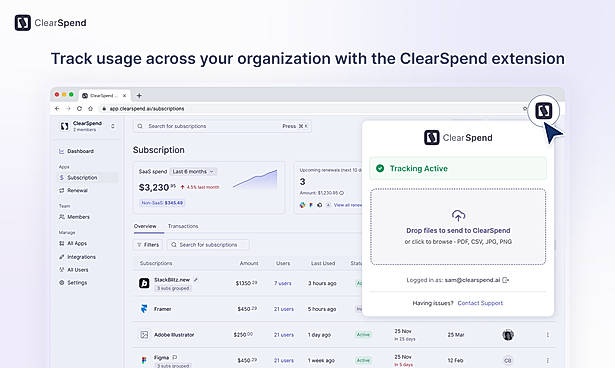Open the browser home icon
Screen dimensions: 615x368
[x=90, y=109]
